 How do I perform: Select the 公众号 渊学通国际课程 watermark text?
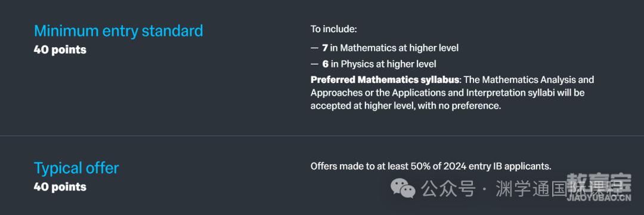pos(522,189)
